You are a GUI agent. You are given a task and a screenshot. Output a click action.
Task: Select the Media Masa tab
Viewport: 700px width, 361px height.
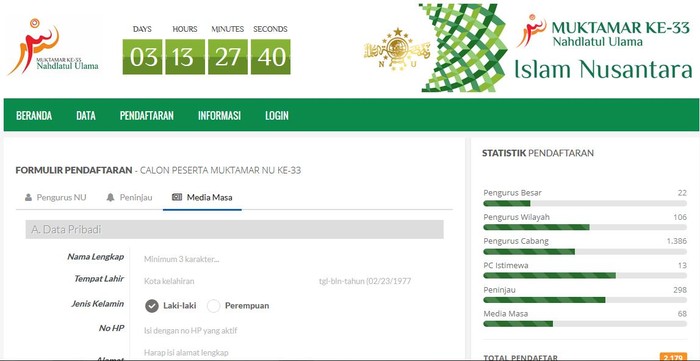click(202, 197)
